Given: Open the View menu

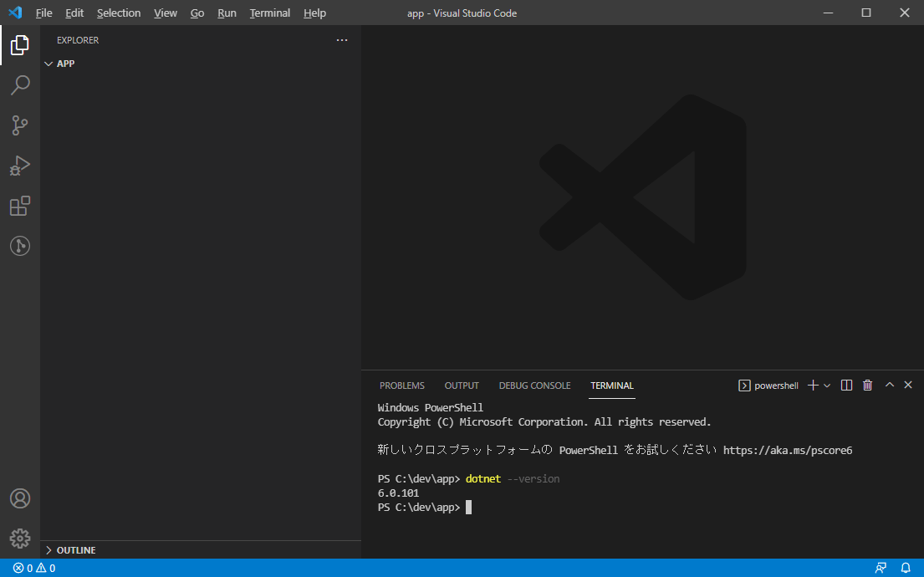Looking at the screenshot, I should tap(166, 13).
